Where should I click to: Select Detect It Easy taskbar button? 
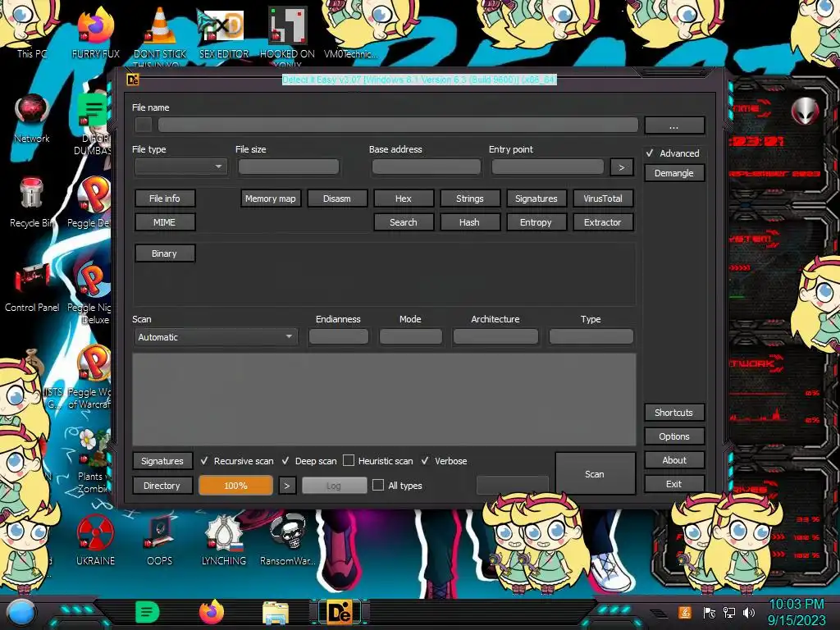[x=340, y=613]
